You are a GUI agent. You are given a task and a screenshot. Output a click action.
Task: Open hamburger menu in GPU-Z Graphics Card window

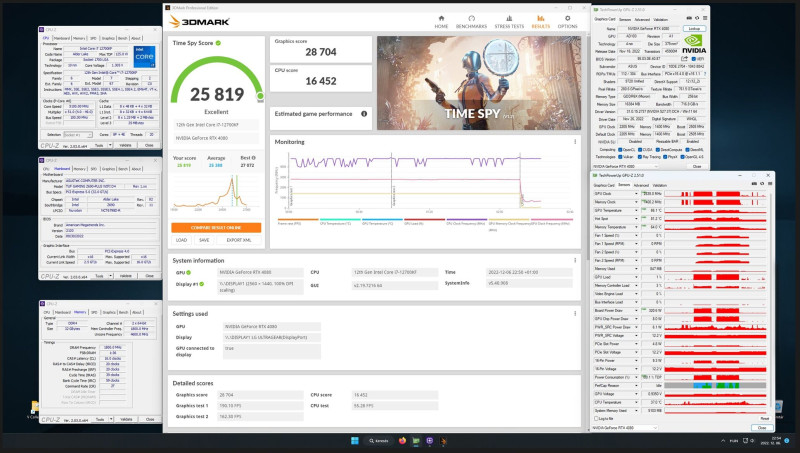click(705, 18)
